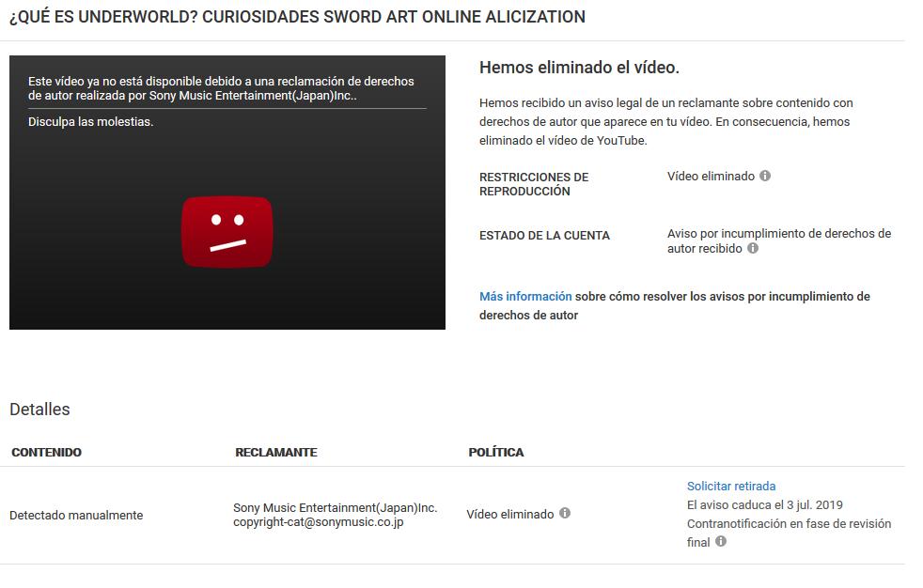Click info icon after 'autor recibido' account status
Screen dimensions: 923x588
752,248
